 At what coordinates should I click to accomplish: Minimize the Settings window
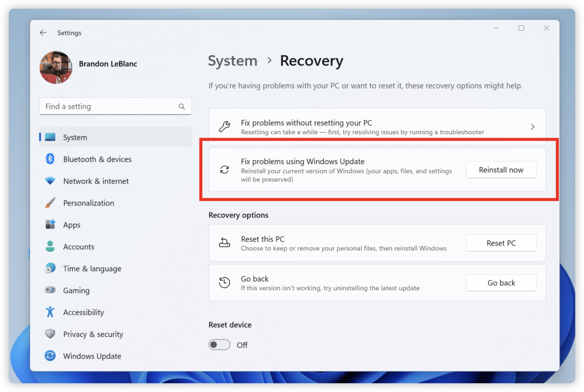496,28
